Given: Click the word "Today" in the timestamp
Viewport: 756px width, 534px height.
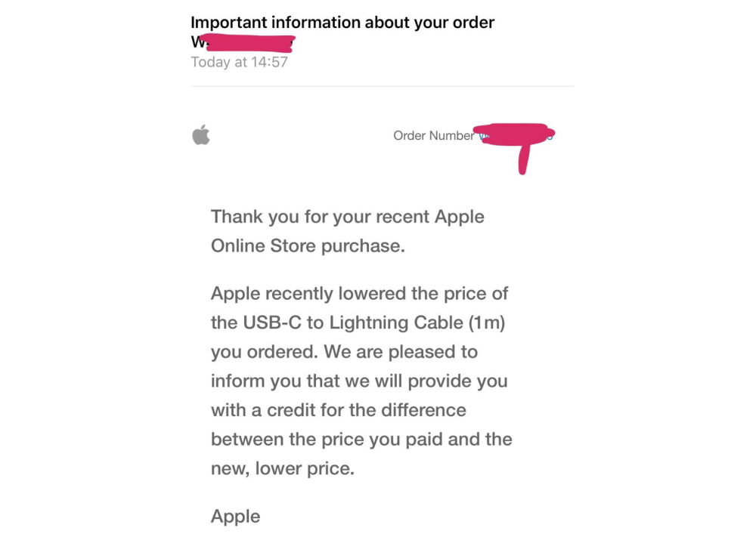Looking at the screenshot, I should point(210,62).
